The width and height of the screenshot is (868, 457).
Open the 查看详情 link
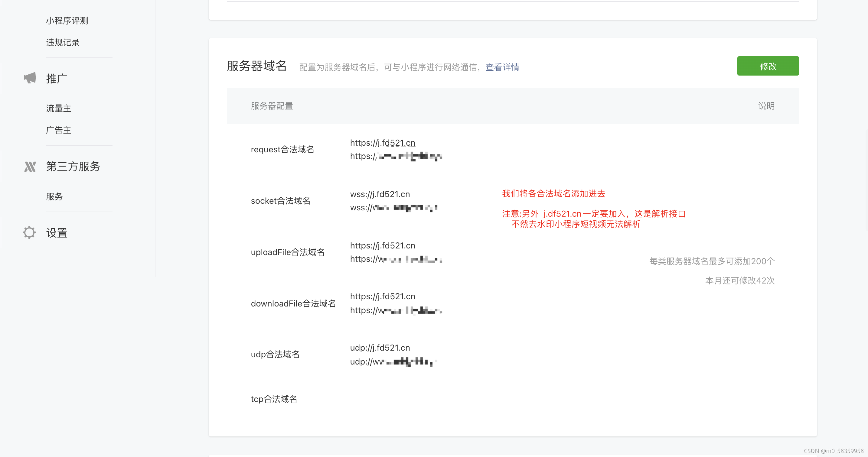502,67
